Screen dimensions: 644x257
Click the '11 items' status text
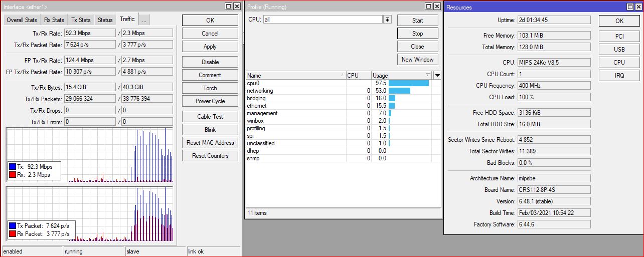(257, 213)
